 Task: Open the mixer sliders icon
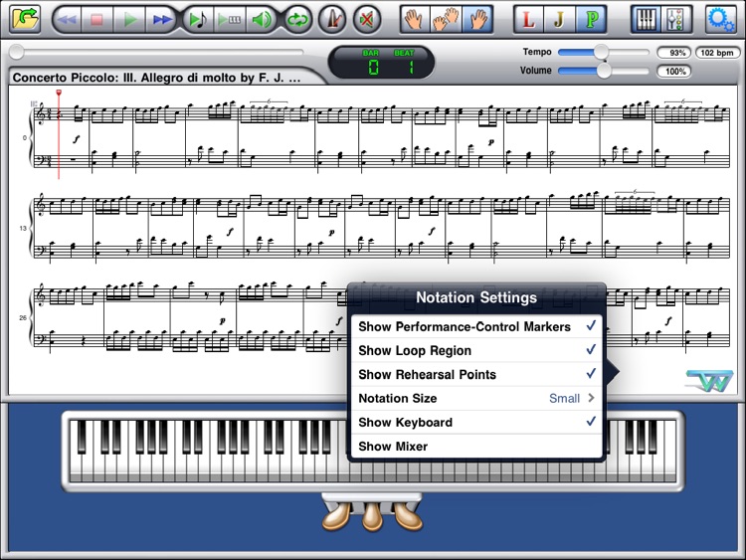click(676, 20)
